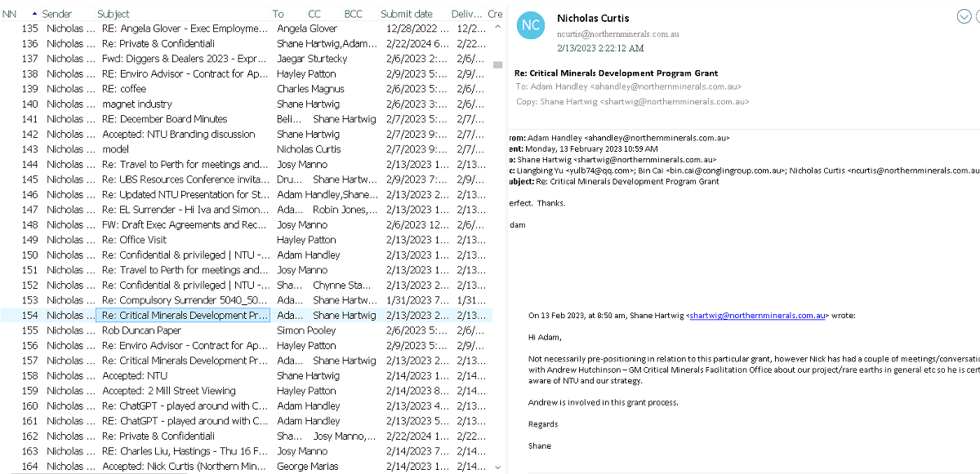Select row 151 'Re: Travel to Perth for meetings and...'
Screen dimensions: 980x474
[x=246, y=270]
